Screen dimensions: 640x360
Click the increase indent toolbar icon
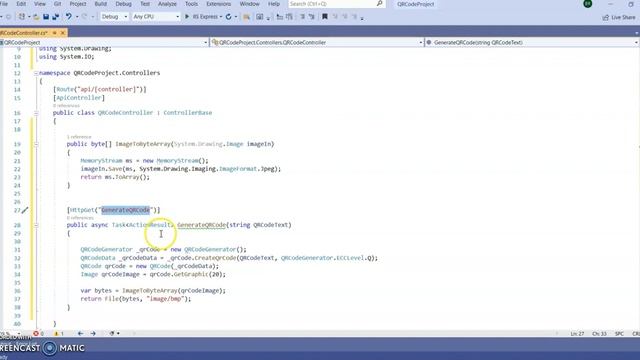coord(289,17)
